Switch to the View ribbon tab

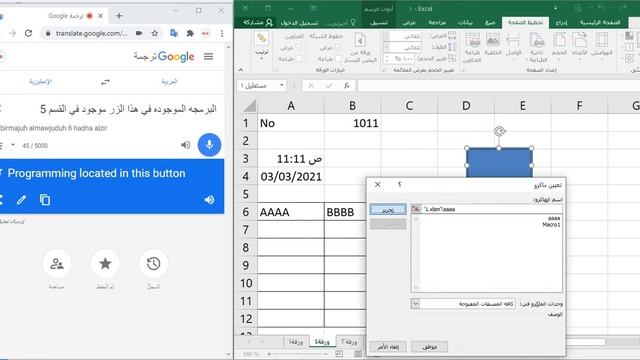[409, 22]
